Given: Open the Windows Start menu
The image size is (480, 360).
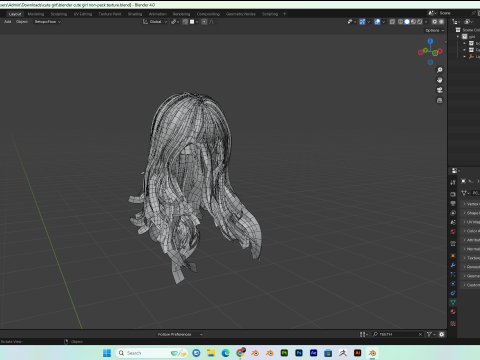Looking at the screenshot, I should 107,353.
